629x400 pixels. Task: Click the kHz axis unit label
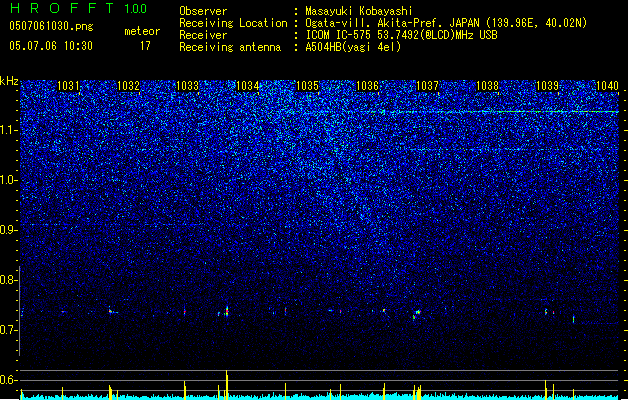pyautogui.click(x=9, y=81)
